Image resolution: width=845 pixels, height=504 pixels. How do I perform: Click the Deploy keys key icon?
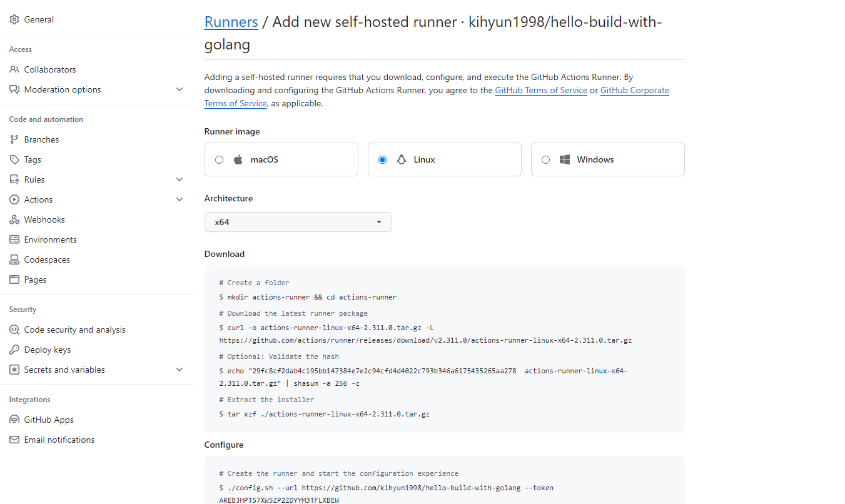tap(14, 350)
